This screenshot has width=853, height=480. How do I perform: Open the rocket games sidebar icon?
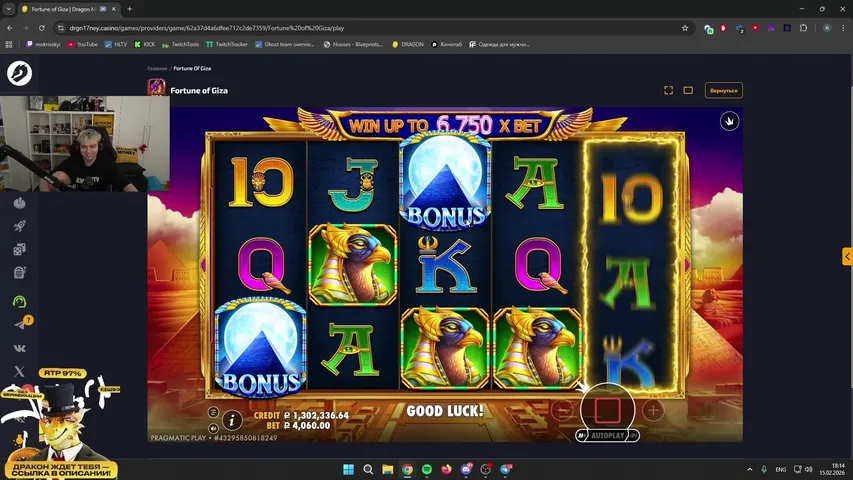click(x=19, y=226)
